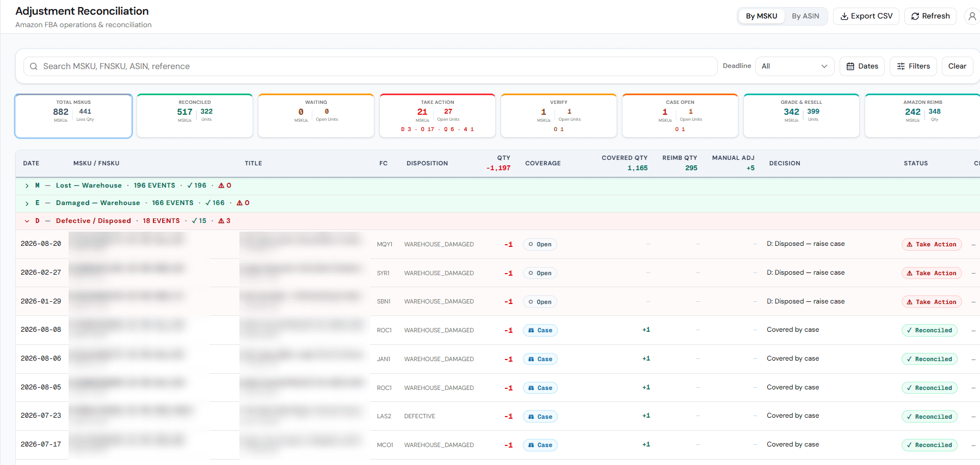Switch view to By ASIN

pos(805,16)
